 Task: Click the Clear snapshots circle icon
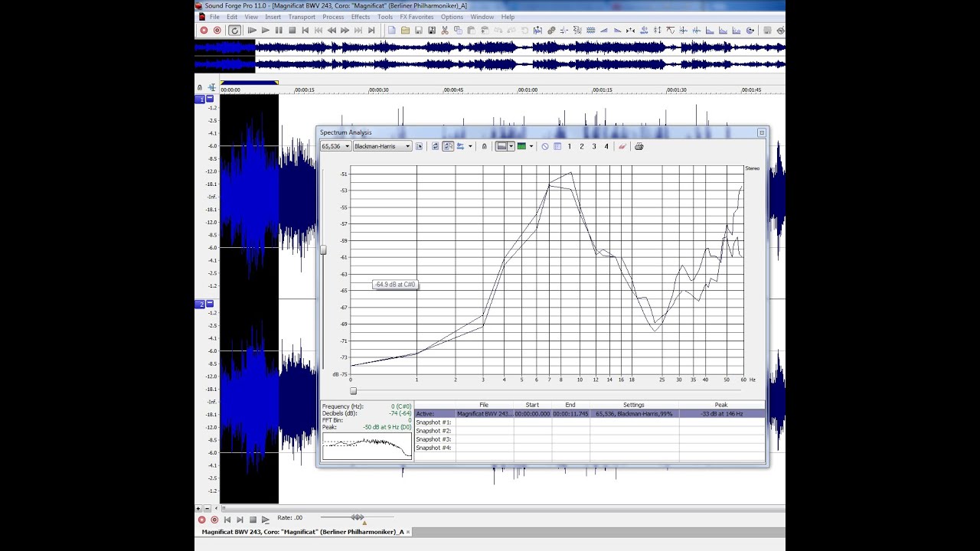click(545, 146)
